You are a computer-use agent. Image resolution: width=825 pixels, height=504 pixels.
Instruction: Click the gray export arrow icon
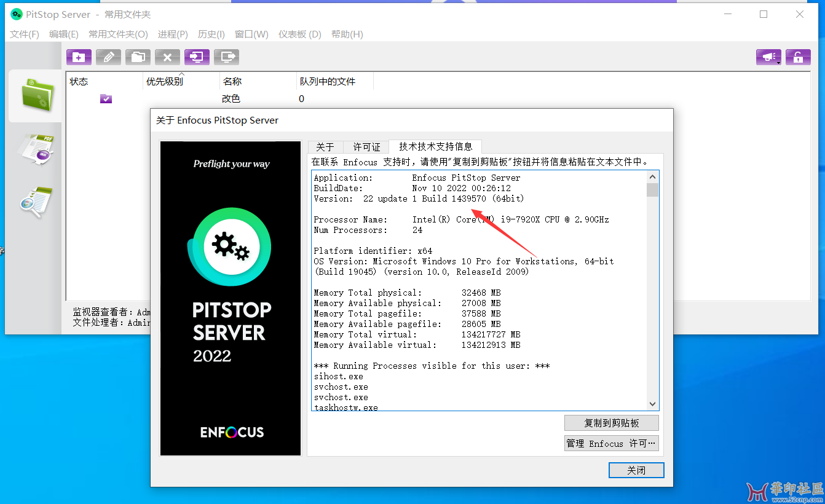(x=226, y=57)
